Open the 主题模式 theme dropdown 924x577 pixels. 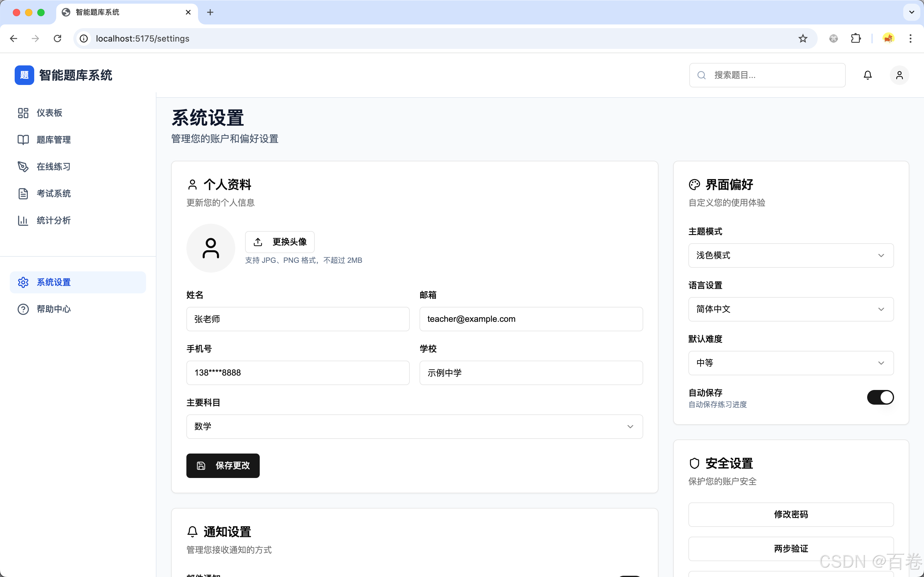790,255
